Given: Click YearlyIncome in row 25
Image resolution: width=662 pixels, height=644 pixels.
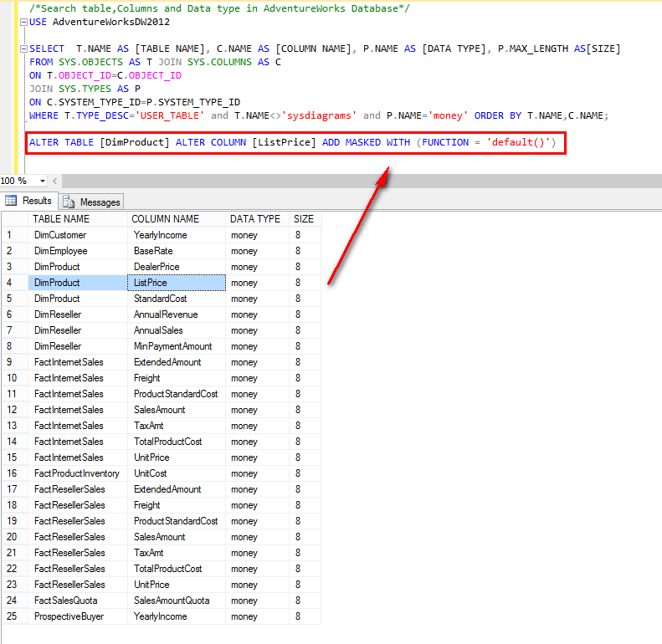Looking at the screenshot, I should click(177, 616).
